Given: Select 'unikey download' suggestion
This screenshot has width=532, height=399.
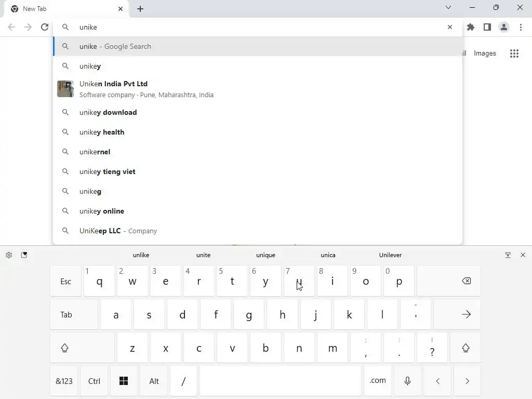Looking at the screenshot, I should pyautogui.click(x=258, y=112).
